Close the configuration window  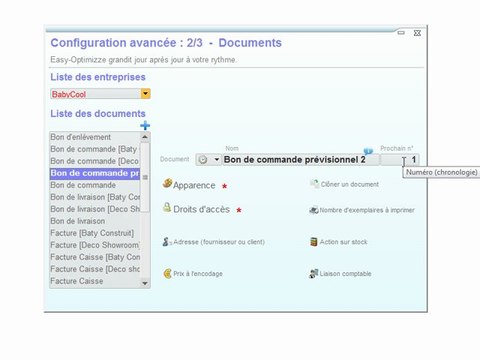click(x=417, y=33)
